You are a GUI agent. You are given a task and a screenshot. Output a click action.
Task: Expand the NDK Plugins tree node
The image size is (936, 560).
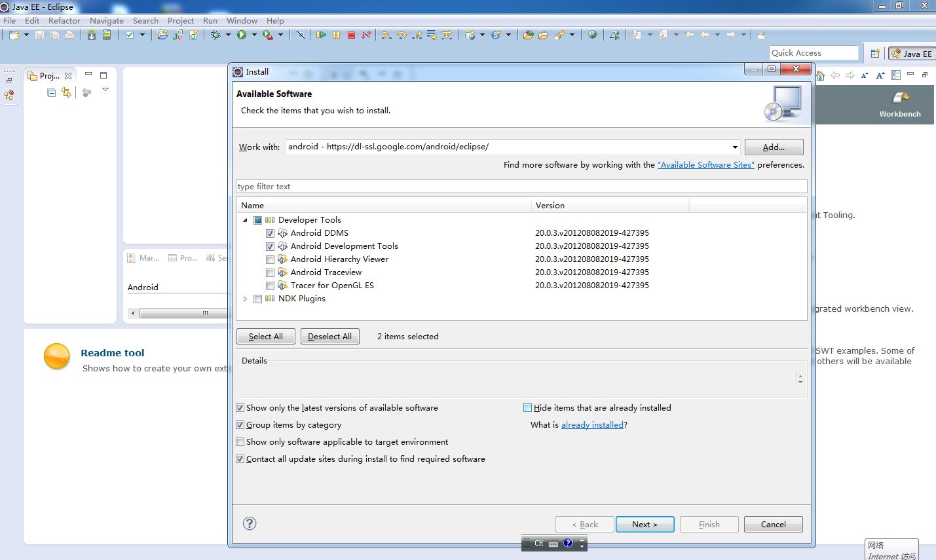245,299
